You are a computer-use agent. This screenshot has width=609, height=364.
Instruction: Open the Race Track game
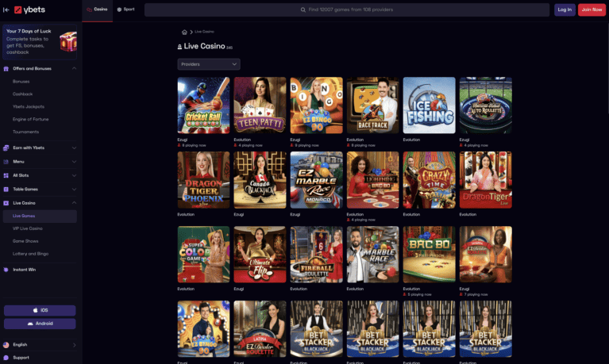coord(373,105)
